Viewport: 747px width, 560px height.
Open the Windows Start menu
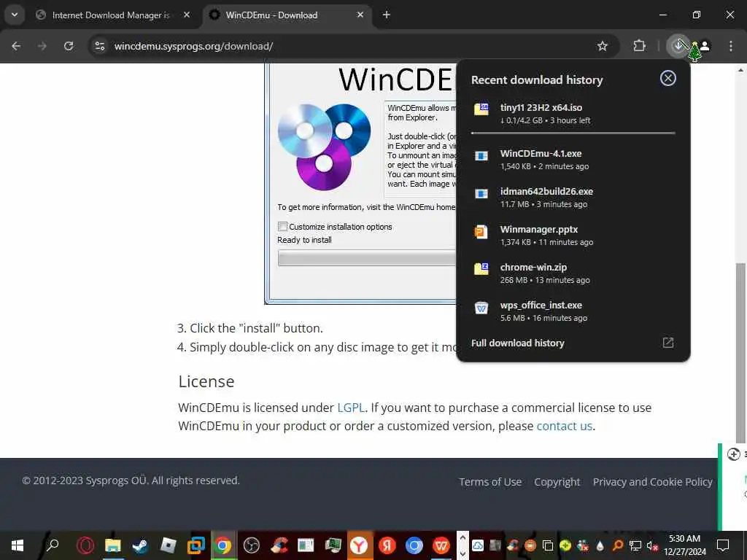pyautogui.click(x=18, y=545)
